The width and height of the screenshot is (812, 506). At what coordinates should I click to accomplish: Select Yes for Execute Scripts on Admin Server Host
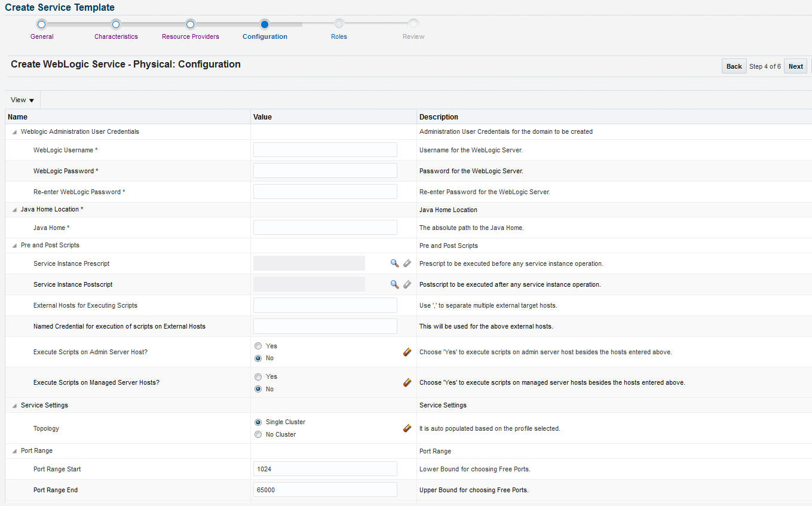click(x=258, y=346)
